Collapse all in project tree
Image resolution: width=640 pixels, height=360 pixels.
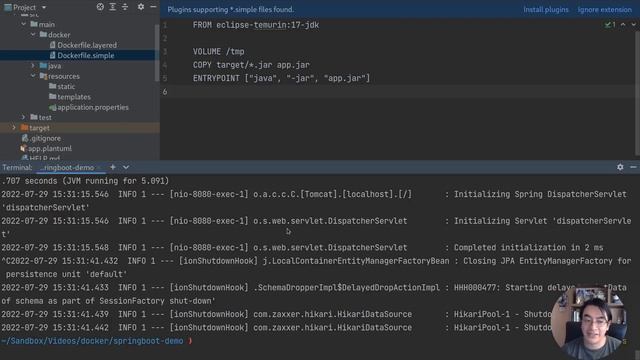click(125, 7)
